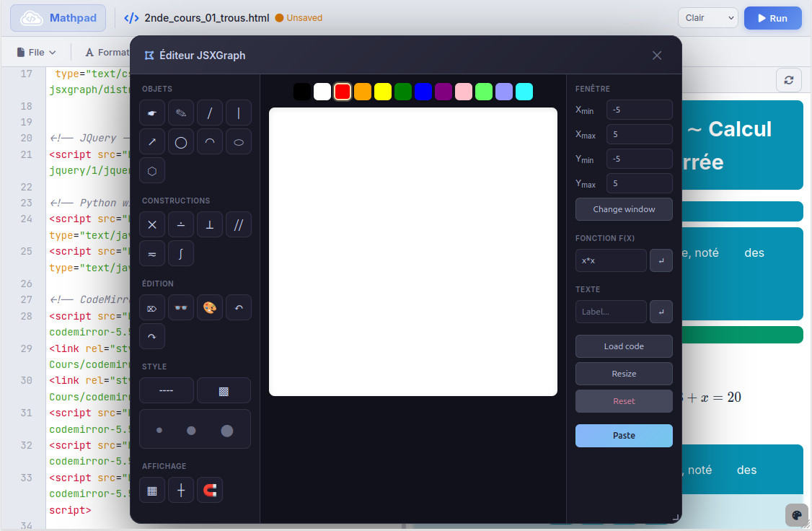Viewport: 812px width, 531px height.
Task: Open the Mathpad home menu
Action: click(x=57, y=18)
